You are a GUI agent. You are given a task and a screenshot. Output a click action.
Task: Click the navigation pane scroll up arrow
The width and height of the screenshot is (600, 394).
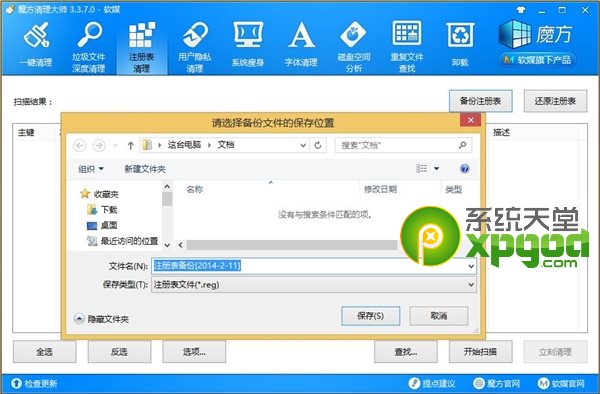pos(167,187)
